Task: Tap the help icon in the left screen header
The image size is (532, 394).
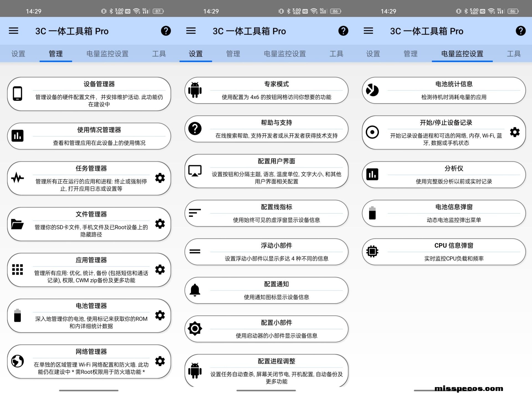Action: click(x=166, y=31)
